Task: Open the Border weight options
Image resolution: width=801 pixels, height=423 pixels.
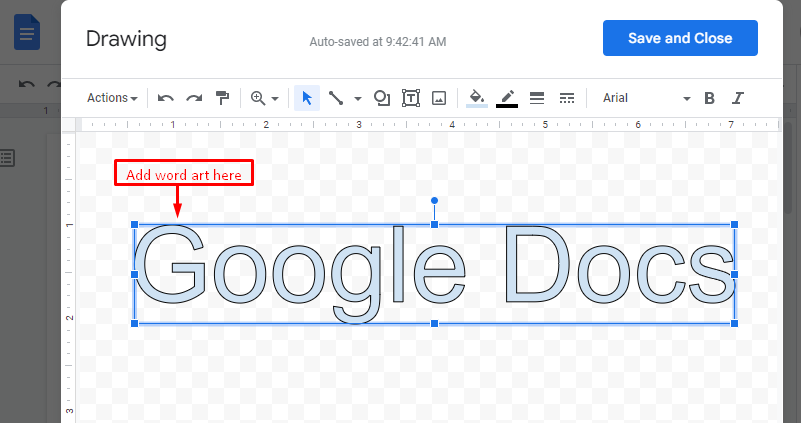Action: 537,98
